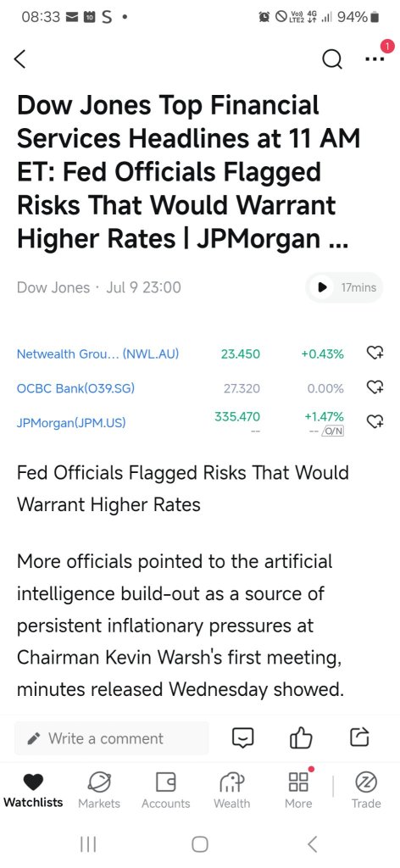400x868 pixels.
Task: Tap the Android recent apps button
Action: [x=88, y=843]
